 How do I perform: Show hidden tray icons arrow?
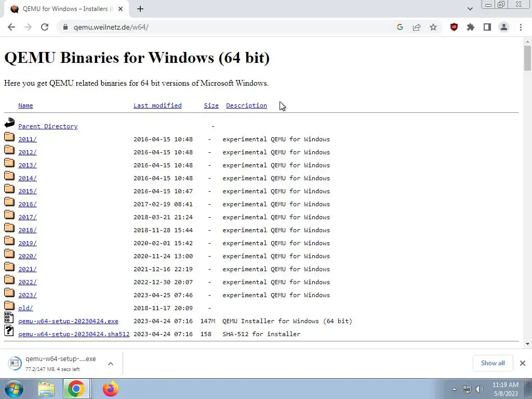click(454, 389)
